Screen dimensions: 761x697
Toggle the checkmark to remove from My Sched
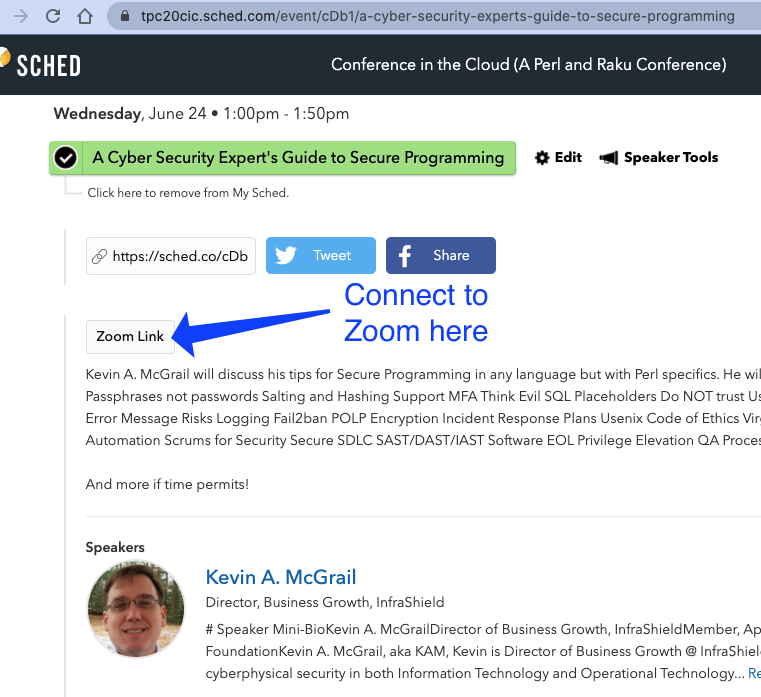tap(66, 158)
